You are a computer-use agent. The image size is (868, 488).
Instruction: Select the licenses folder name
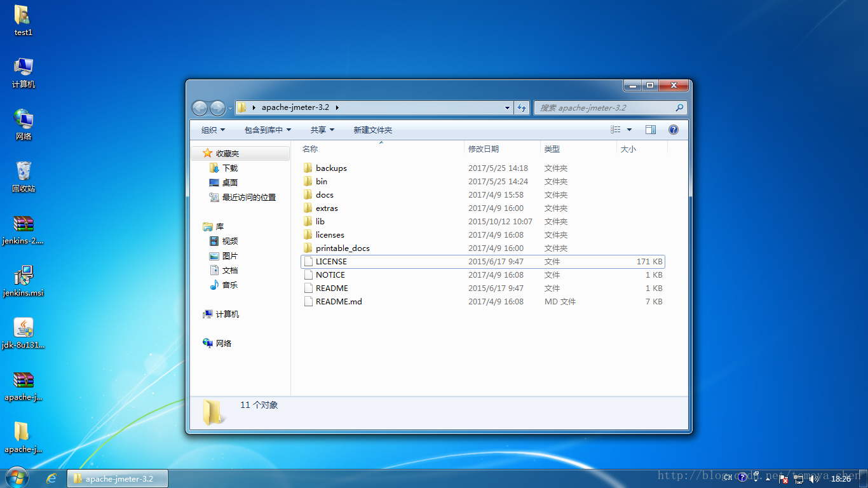click(330, 234)
